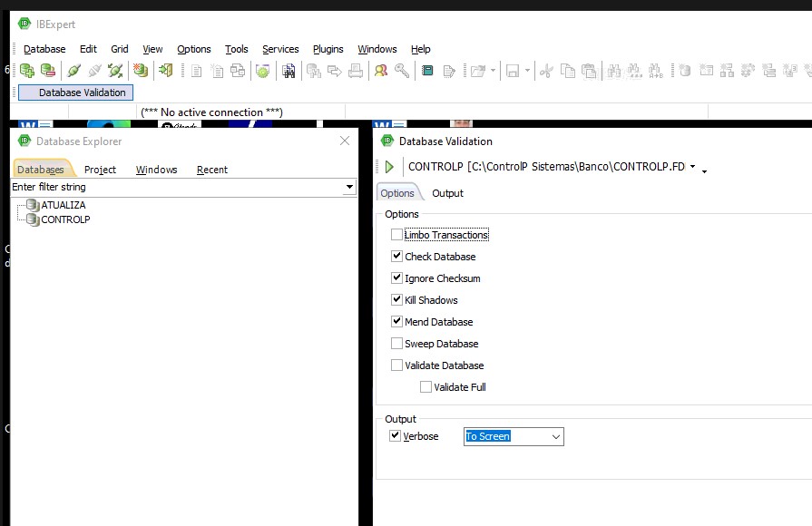Switch to the Recent tab in Database Explorer
Image resolution: width=812 pixels, height=526 pixels.
tap(211, 170)
